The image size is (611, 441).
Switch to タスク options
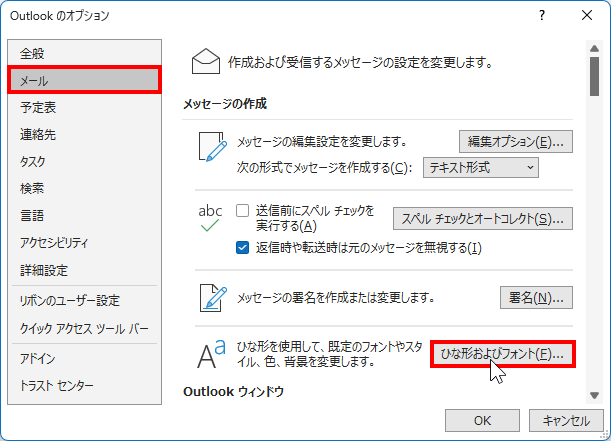[84, 161]
